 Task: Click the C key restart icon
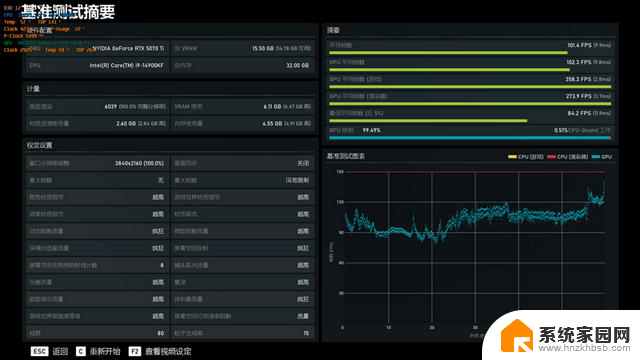point(81,351)
